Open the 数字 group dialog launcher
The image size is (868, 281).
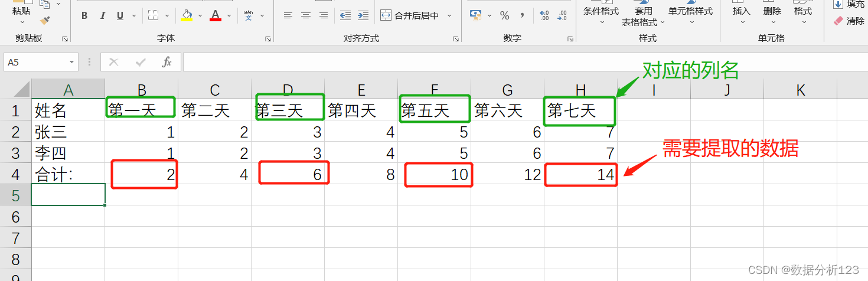coord(570,39)
